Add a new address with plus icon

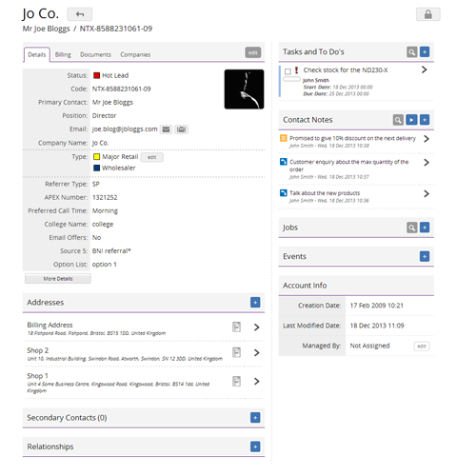[255, 302]
